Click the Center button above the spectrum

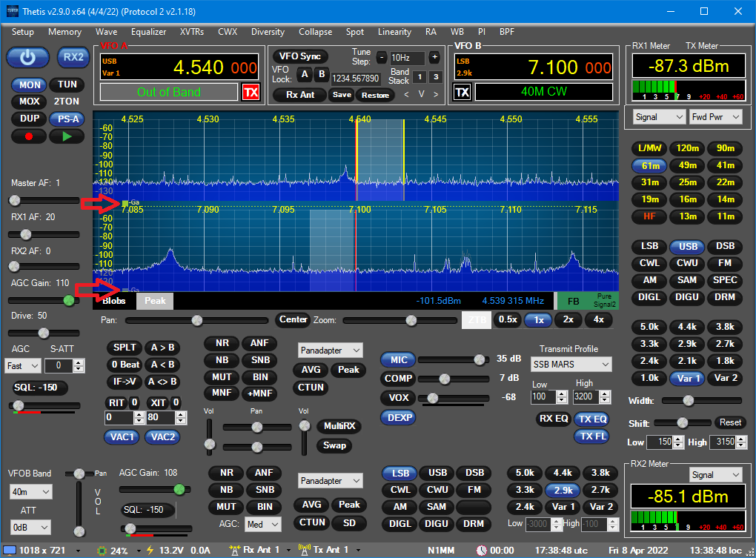click(x=293, y=320)
